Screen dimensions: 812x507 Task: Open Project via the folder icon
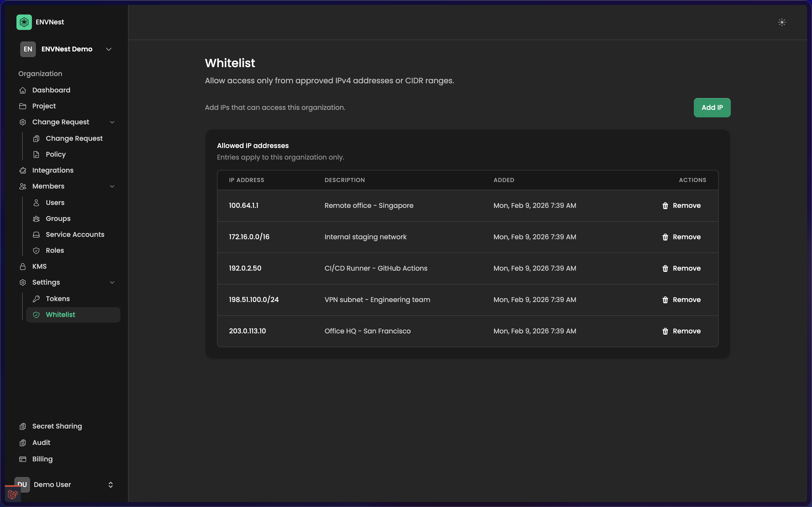point(23,106)
